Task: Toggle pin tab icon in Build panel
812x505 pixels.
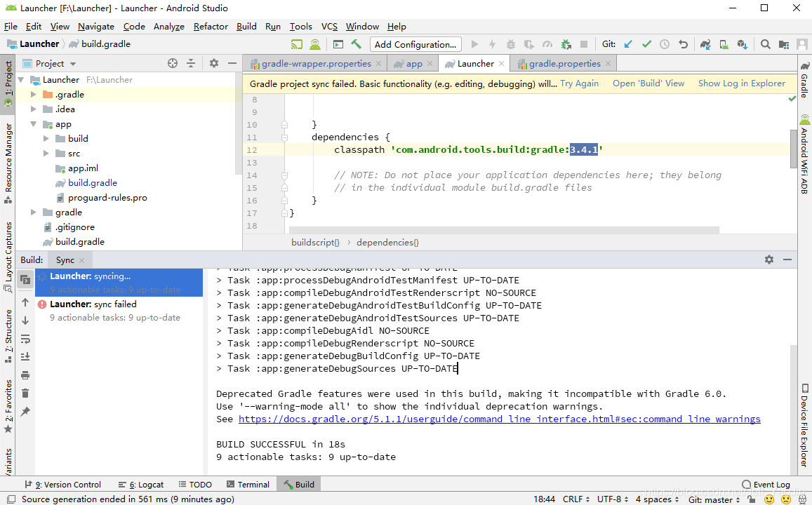Action: [25, 412]
